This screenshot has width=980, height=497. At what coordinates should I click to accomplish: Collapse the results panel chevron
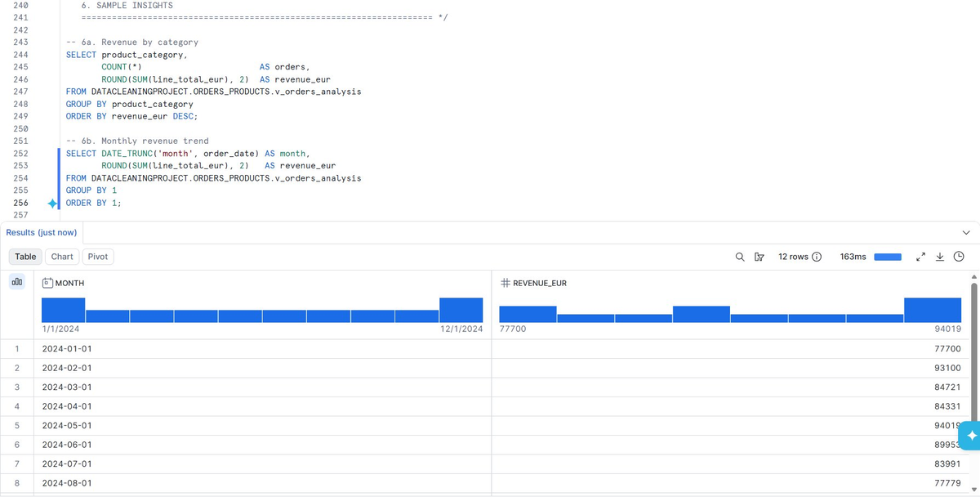[966, 232]
